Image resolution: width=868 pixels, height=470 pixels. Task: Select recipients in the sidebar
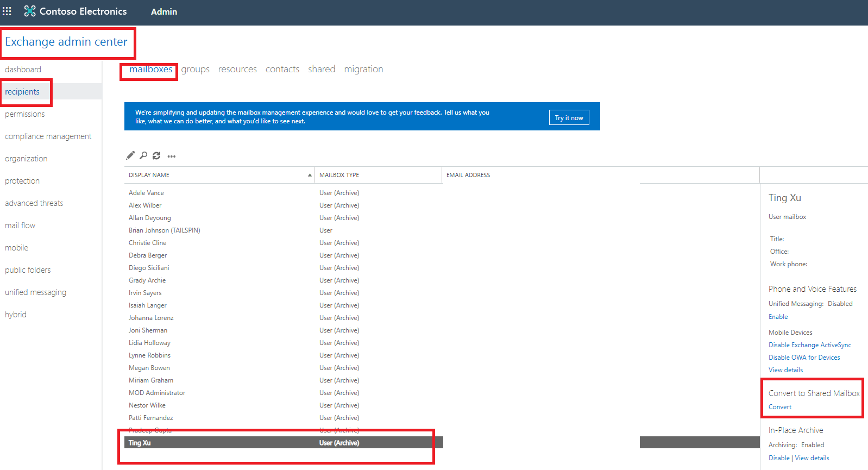click(22, 92)
